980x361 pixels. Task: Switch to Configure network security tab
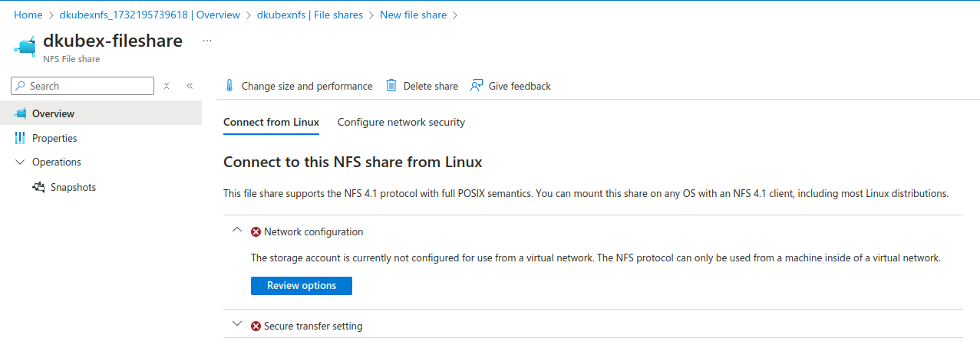click(401, 122)
